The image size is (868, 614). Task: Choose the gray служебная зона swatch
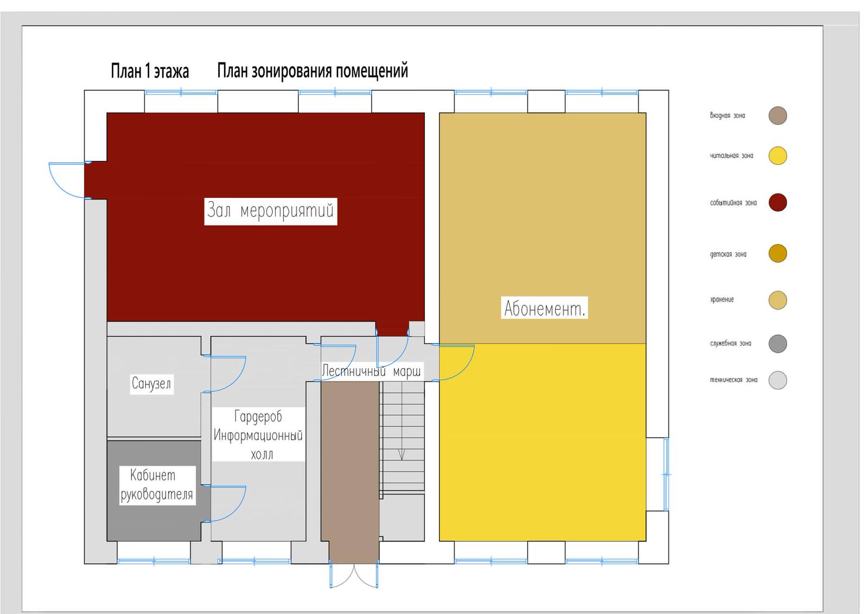777,343
